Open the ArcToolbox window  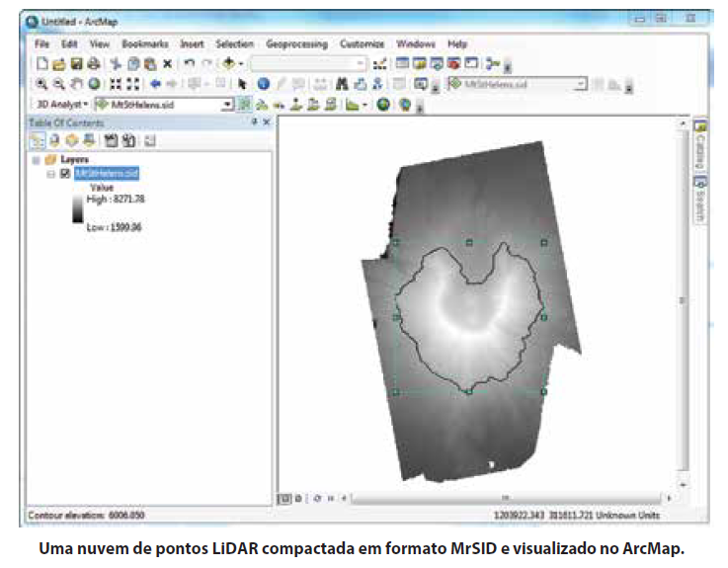point(454,63)
